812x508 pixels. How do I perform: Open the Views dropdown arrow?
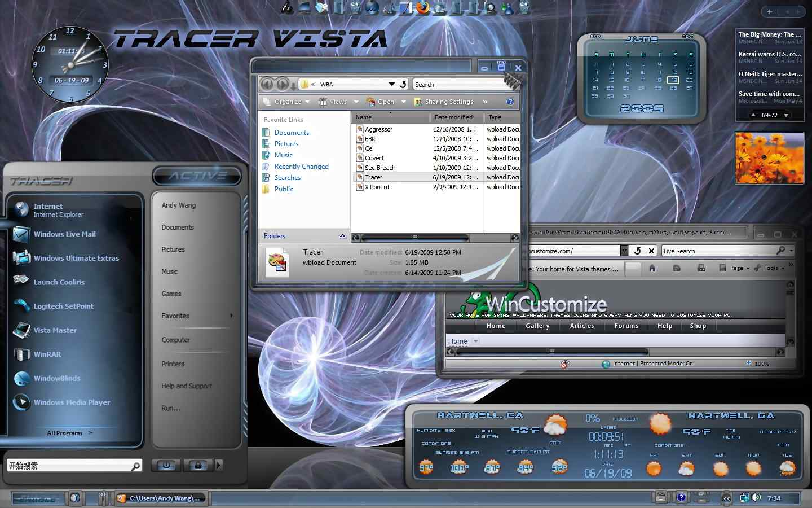tap(356, 102)
